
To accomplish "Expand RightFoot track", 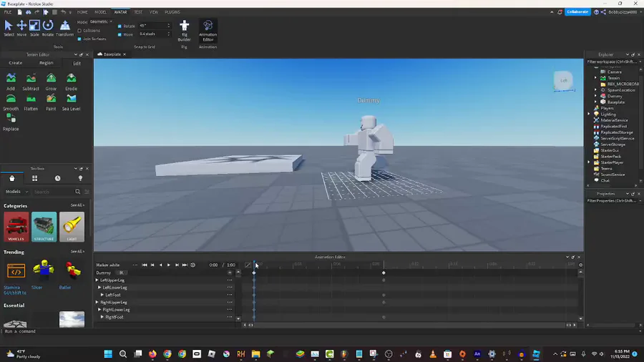I will (102, 317).
